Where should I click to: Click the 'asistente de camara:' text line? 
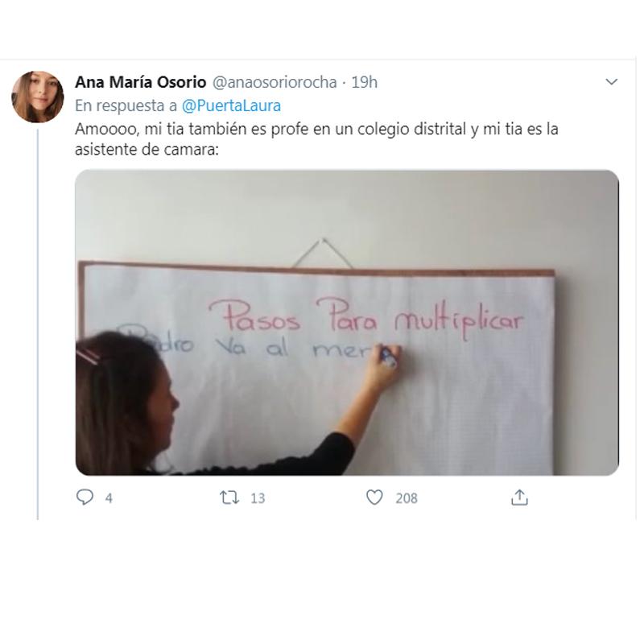coord(148,151)
